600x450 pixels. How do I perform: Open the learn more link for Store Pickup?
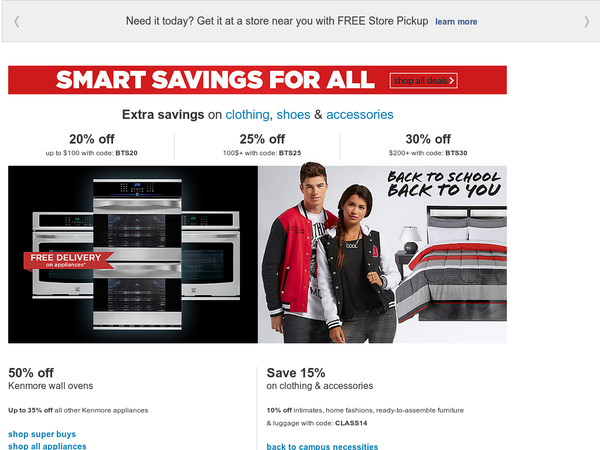456,22
